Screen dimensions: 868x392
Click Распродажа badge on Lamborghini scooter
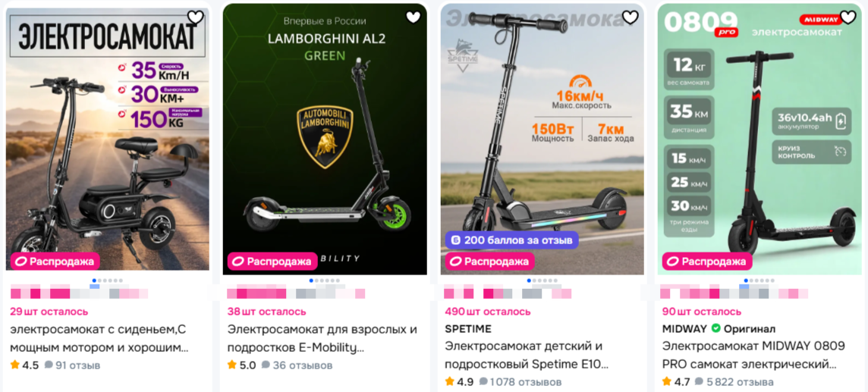tap(272, 262)
